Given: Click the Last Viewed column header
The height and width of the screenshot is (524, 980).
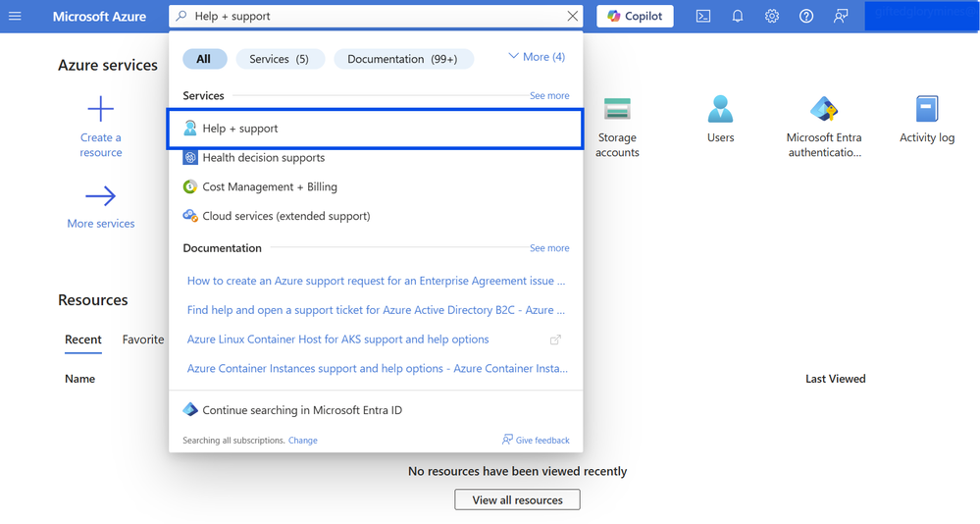Looking at the screenshot, I should click(836, 379).
